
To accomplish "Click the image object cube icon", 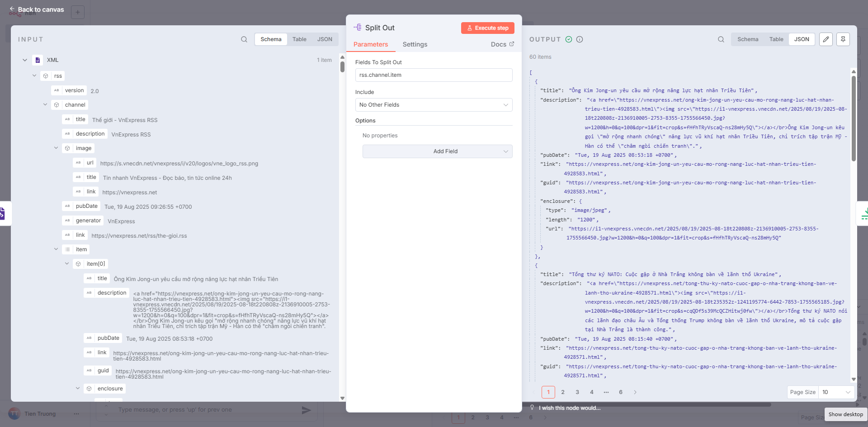I will point(67,148).
